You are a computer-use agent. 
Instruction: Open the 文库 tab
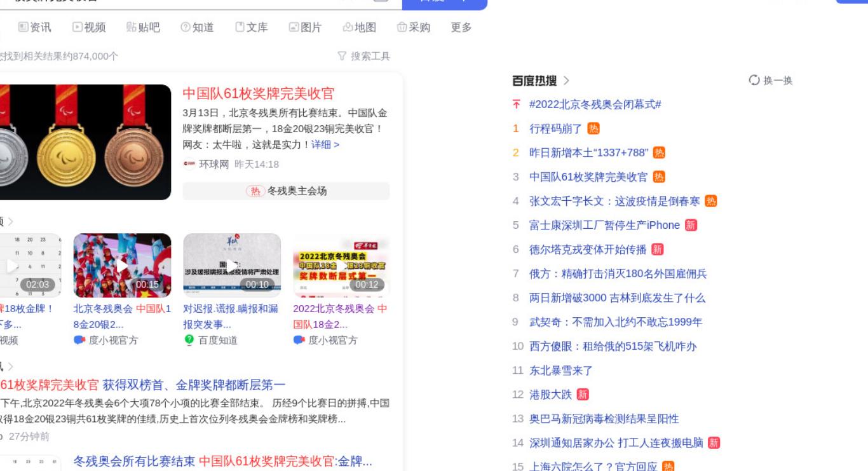251,27
